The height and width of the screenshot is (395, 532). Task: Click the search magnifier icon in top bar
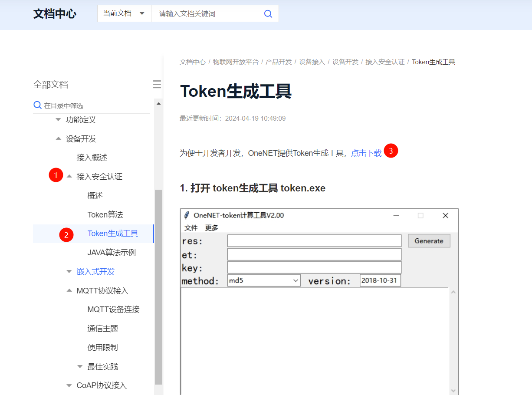(x=268, y=13)
